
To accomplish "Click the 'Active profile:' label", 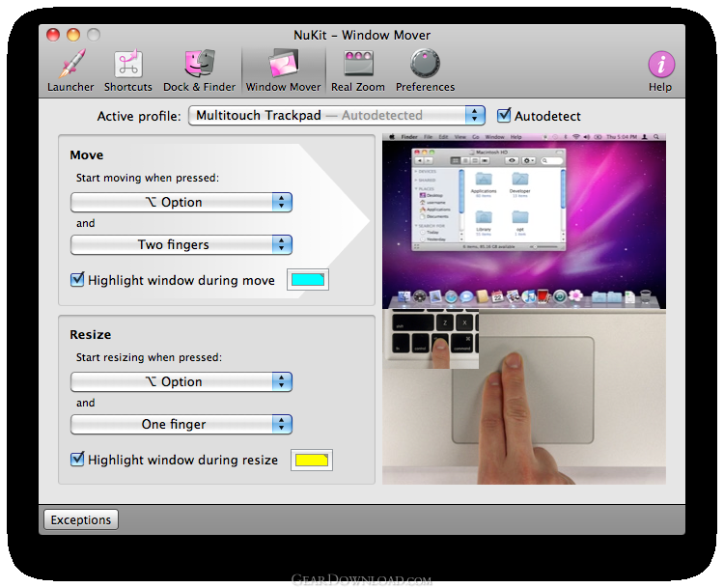I will tap(139, 117).
